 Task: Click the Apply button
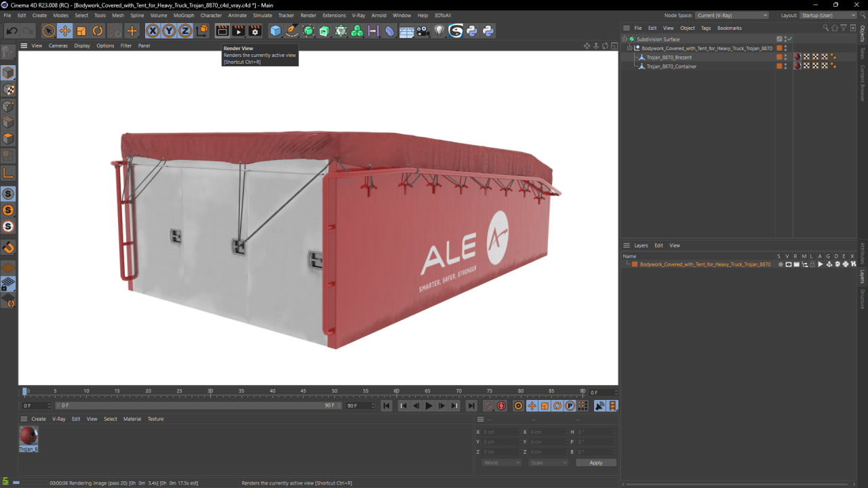[596, 463]
